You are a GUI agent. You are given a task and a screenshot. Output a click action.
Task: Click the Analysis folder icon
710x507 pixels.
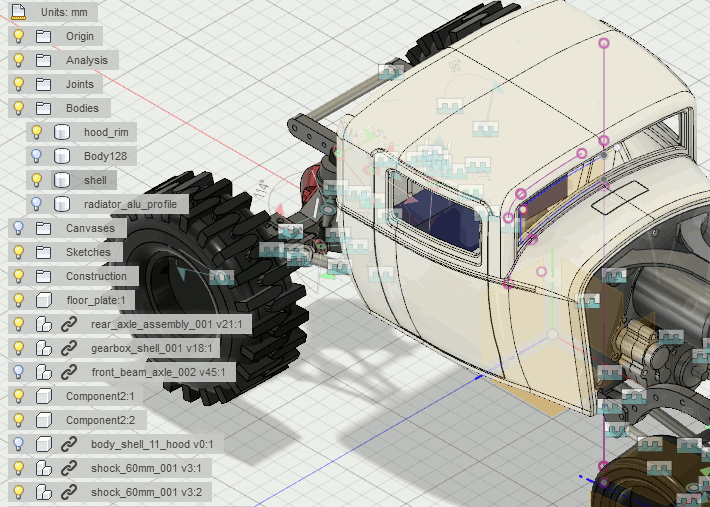[x=43, y=60]
